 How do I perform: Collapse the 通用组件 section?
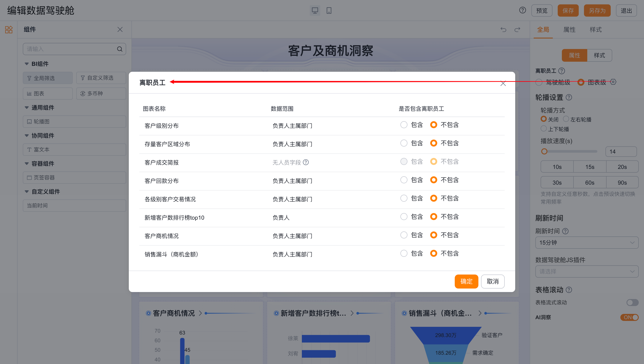point(27,107)
